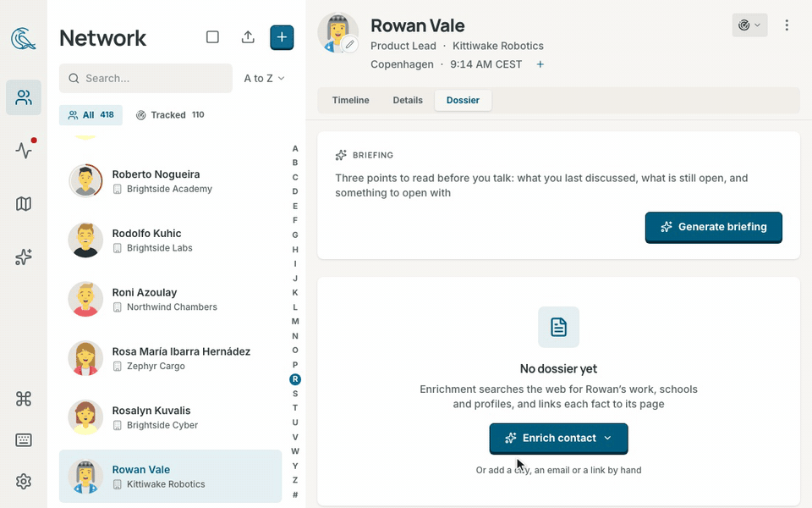This screenshot has height=508, width=812.
Task: Open the activity pulse sidebar icon
Action: point(24,151)
